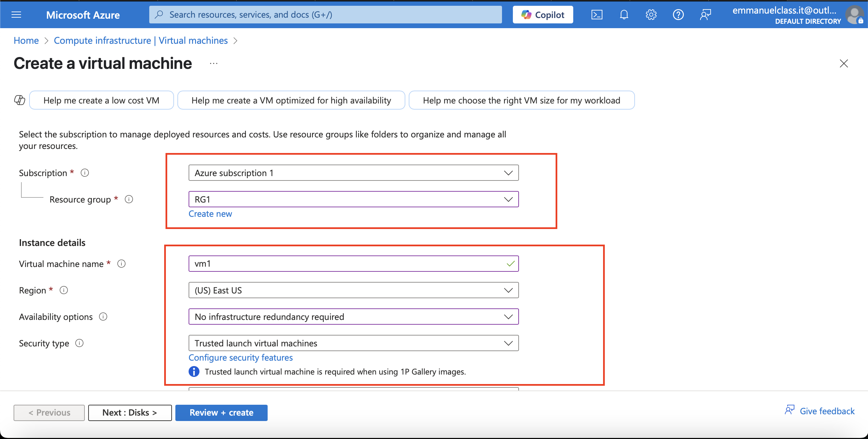This screenshot has height=439, width=868.
Task: Click the search magnifier icon
Action: pos(159,15)
